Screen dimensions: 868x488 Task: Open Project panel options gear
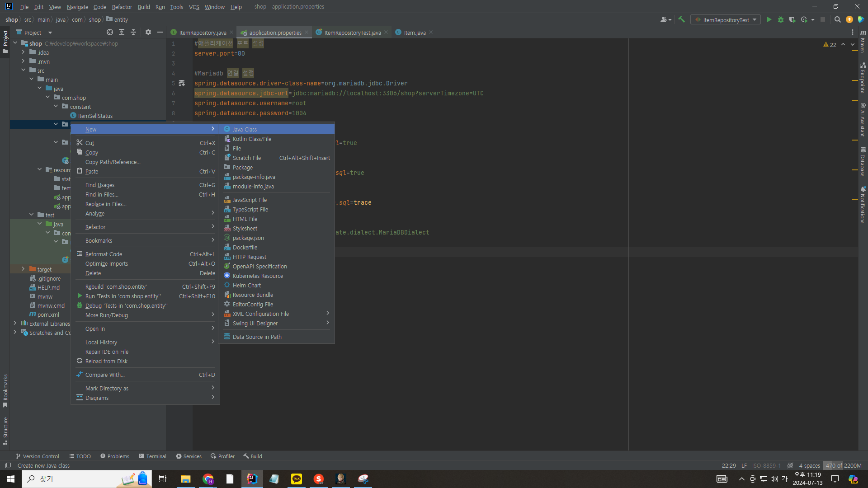148,32
